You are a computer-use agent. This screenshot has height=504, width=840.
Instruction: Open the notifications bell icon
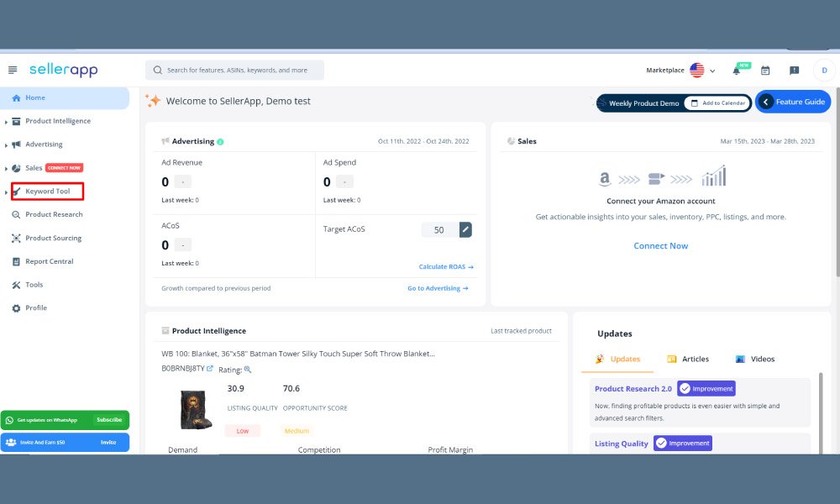[737, 71]
